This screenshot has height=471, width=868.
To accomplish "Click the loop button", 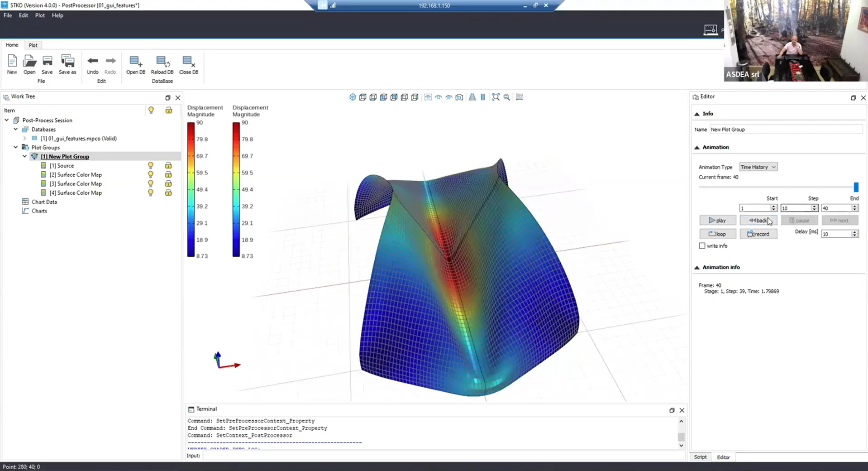I will point(717,234).
